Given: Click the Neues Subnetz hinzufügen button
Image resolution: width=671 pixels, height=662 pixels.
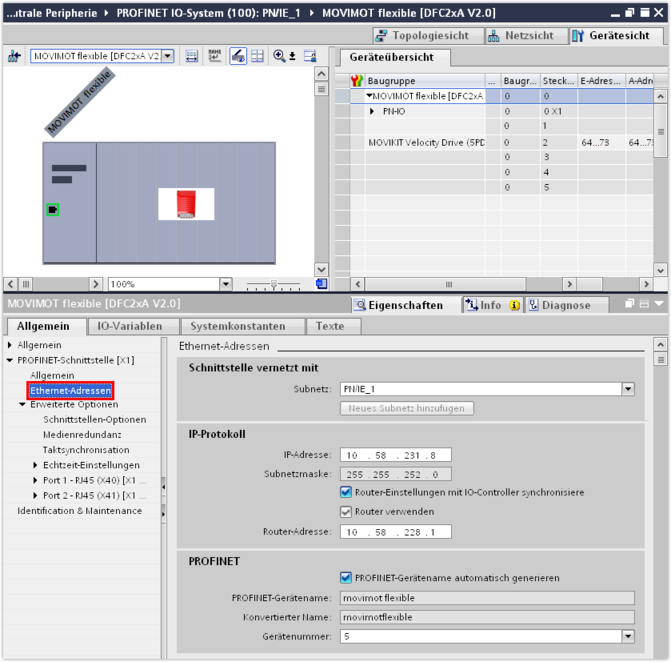Looking at the screenshot, I should [407, 408].
